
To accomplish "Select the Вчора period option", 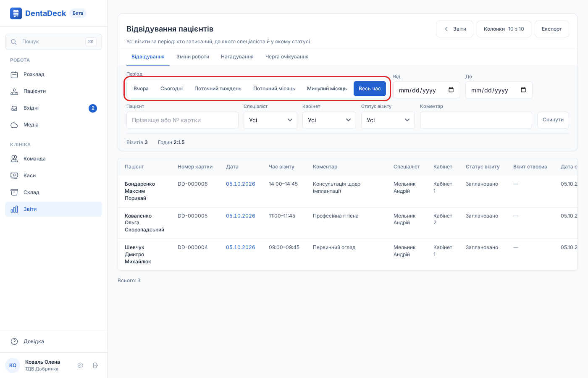I will pyautogui.click(x=141, y=89).
